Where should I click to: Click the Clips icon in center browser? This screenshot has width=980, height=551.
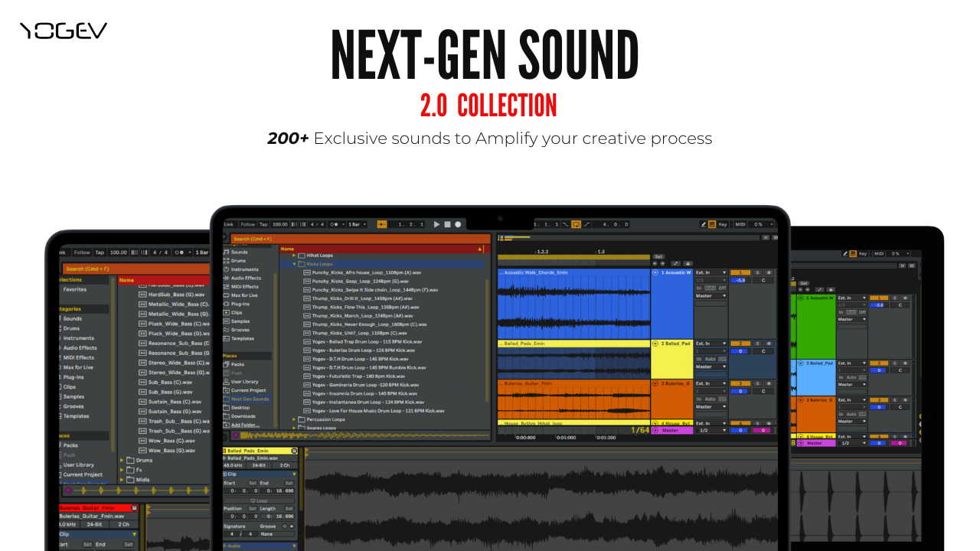point(226,312)
